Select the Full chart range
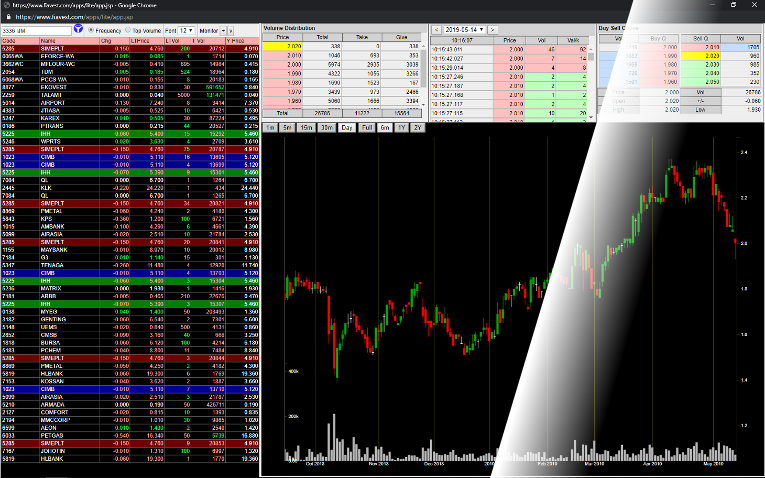765x478 pixels. [366, 128]
